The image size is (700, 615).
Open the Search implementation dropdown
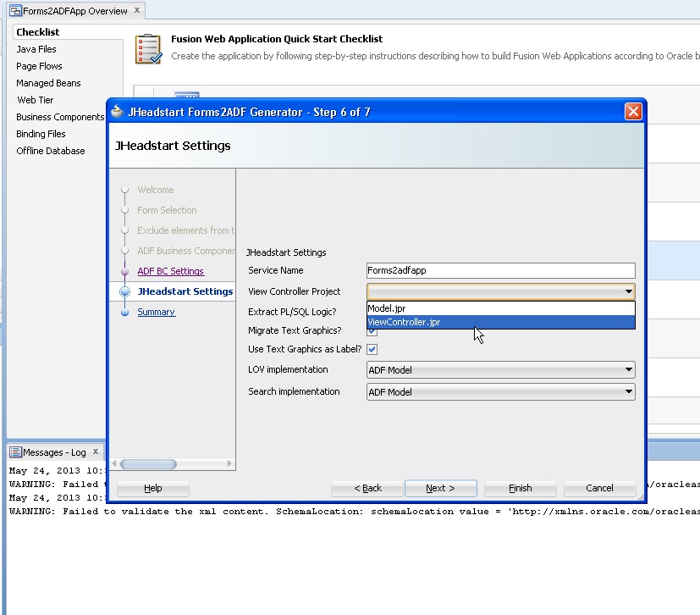coord(500,391)
